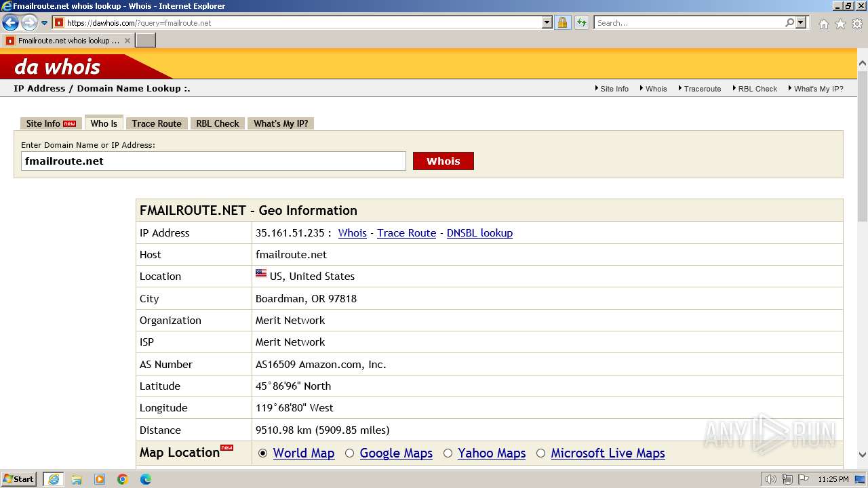868x488 pixels.
Task: Go forward with the browser Forward arrow
Action: [29, 23]
